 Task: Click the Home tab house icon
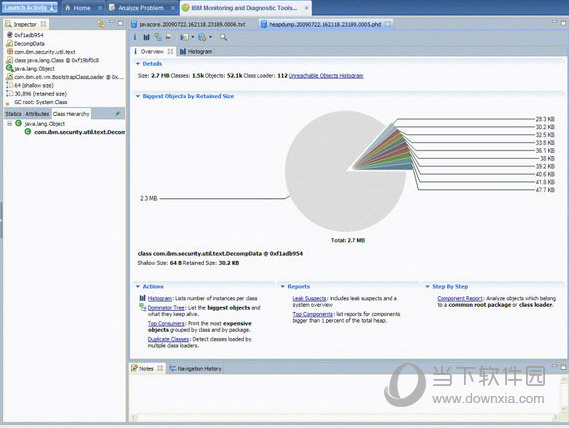click(x=67, y=8)
